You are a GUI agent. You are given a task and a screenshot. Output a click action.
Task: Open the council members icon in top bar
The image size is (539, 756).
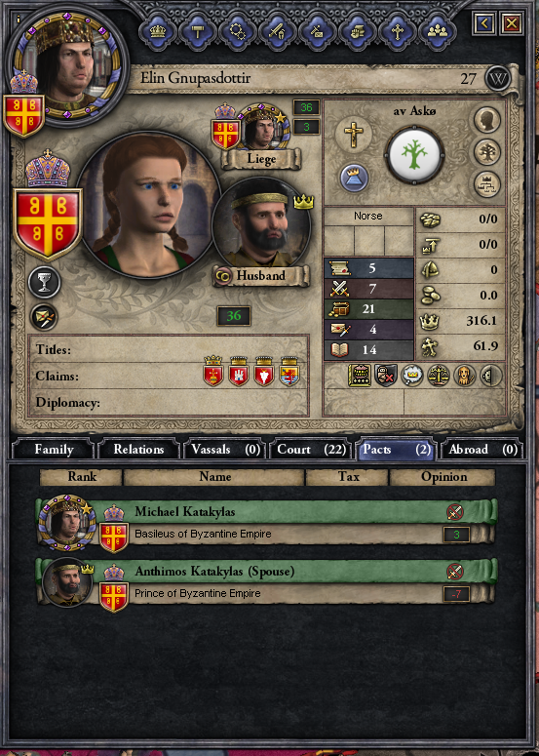pos(437,32)
